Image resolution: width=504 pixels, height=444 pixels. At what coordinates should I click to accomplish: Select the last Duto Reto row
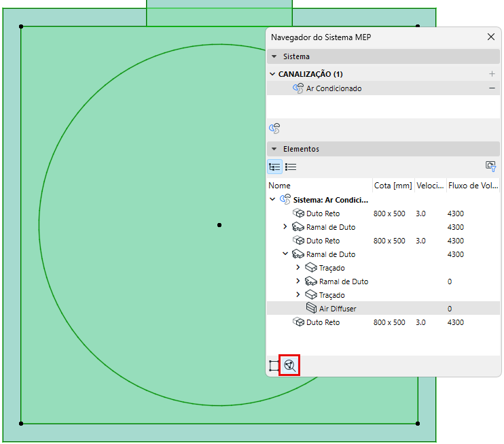(323, 322)
